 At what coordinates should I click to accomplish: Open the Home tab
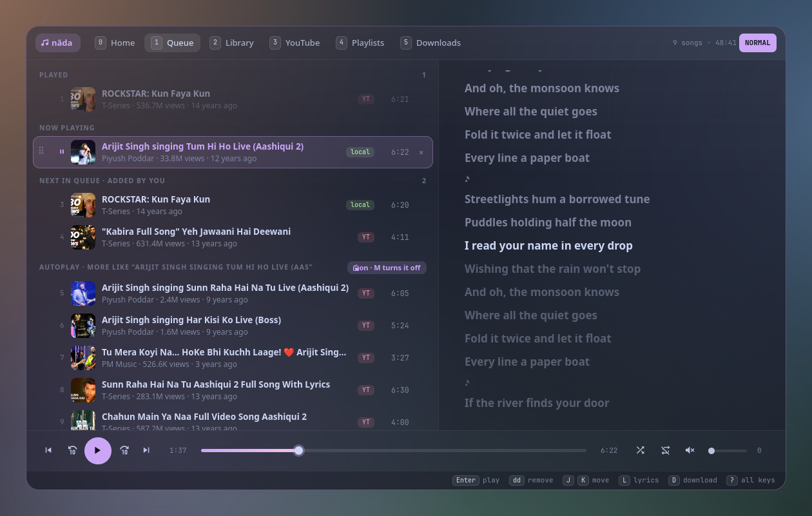(x=115, y=43)
